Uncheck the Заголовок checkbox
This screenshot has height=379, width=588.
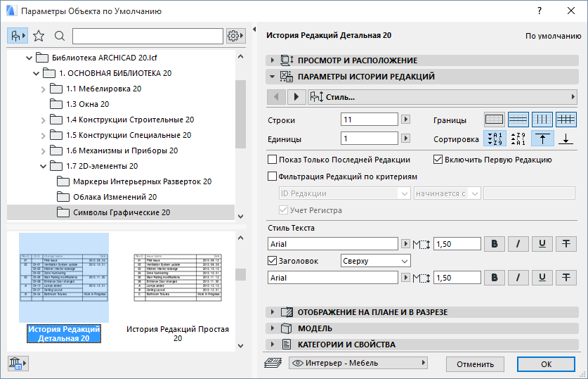(x=273, y=260)
